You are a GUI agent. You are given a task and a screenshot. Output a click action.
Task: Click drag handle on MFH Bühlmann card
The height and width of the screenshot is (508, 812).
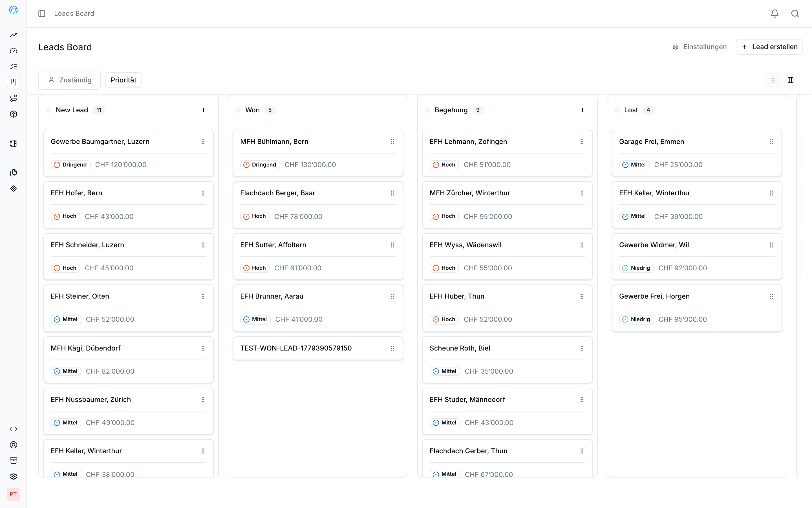click(392, 142)
